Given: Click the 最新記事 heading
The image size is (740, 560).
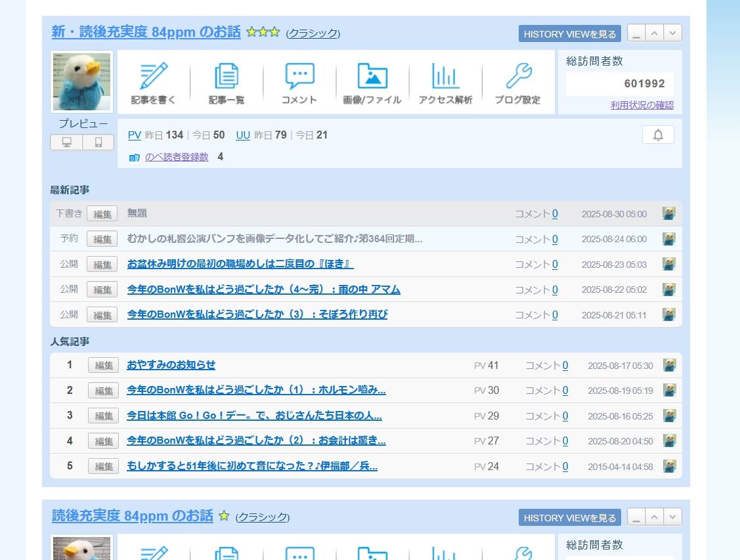Looking at the screenshot, I should [x=70, y=190].
